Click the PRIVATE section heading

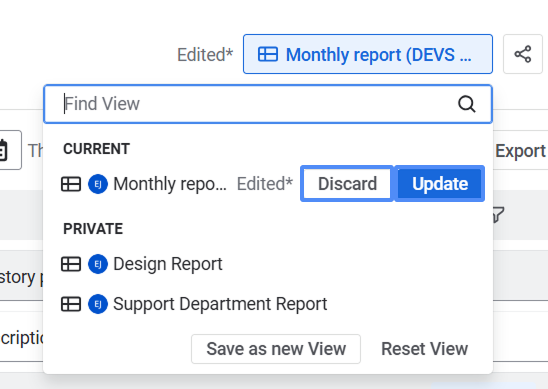pyautogui.click(x=93, y=229)
